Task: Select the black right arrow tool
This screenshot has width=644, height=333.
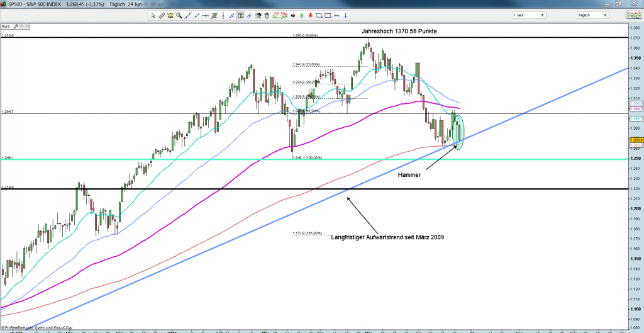Action: tap(292, 15)
